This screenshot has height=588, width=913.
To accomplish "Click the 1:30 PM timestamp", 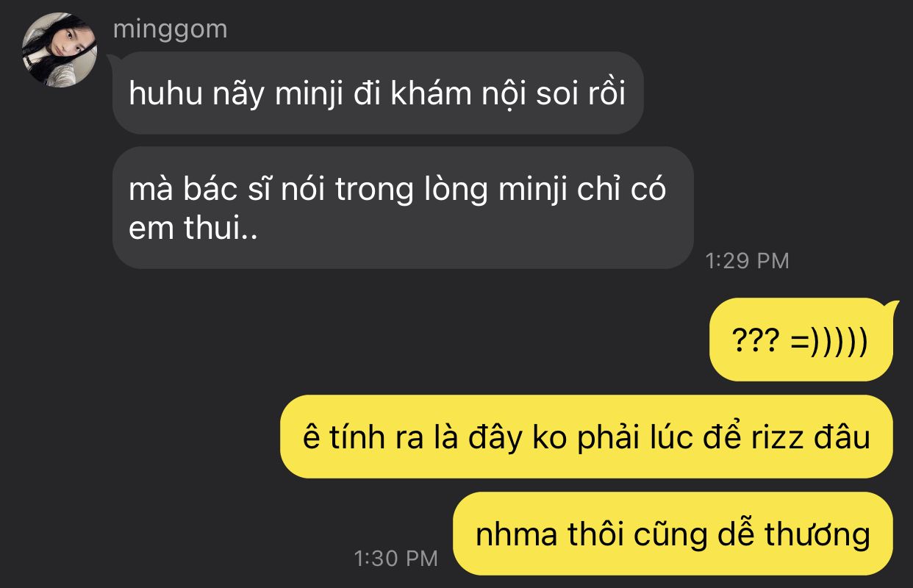I will 395,558.
